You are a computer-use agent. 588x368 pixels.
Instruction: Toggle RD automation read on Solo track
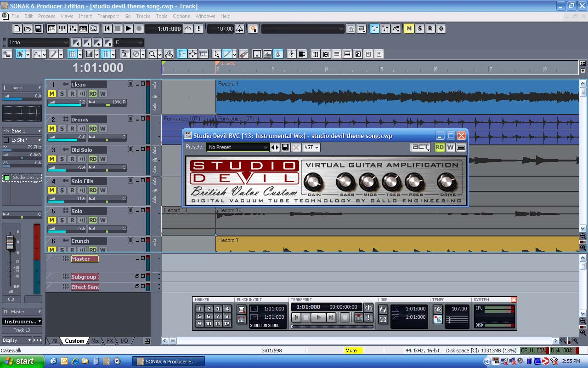coord(93,220)
